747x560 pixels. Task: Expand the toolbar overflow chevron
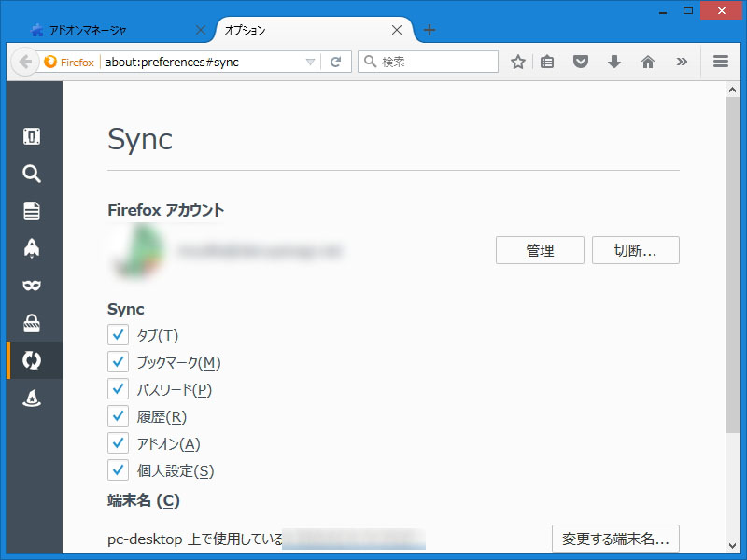pos(683,62)
